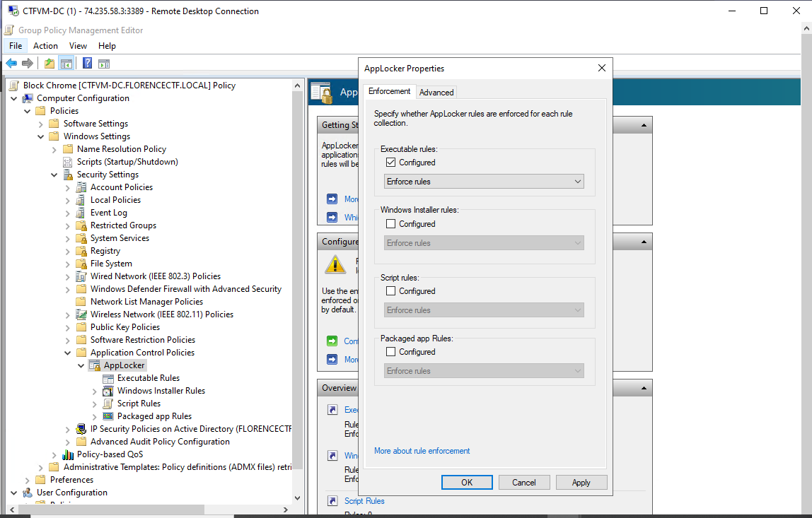Viewport: 812px width, 518px height.
Task: Collapse Application Control Policies node
Action: click(x=68, y=353)
